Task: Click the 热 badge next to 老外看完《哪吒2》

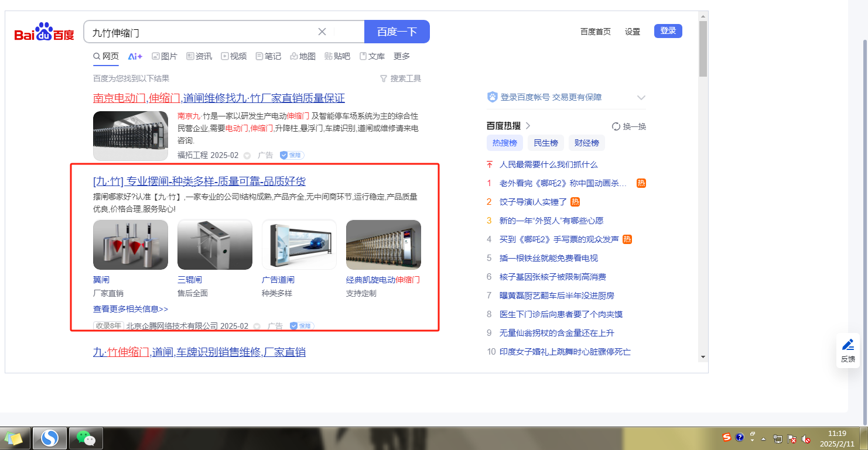Action: [x=641, y=183]
